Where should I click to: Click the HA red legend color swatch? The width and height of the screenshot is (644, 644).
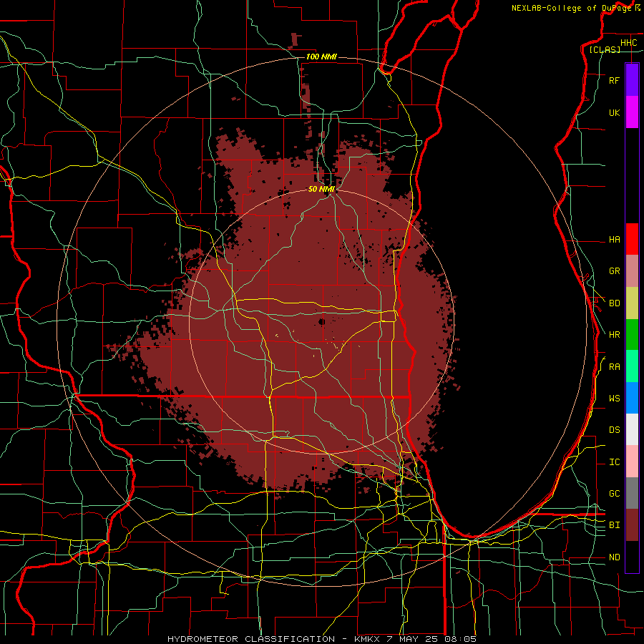pyautogui.click(x=632, y=239)
